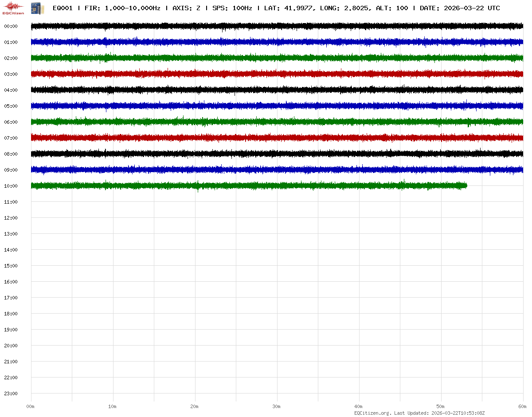Click the 23:00 hour row label

[x=11, y=393]
